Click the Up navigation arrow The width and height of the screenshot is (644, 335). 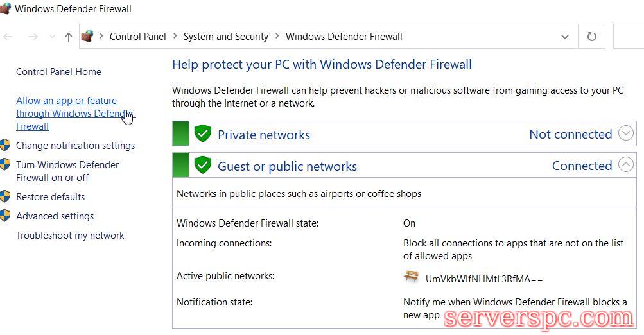click(69, 37)
